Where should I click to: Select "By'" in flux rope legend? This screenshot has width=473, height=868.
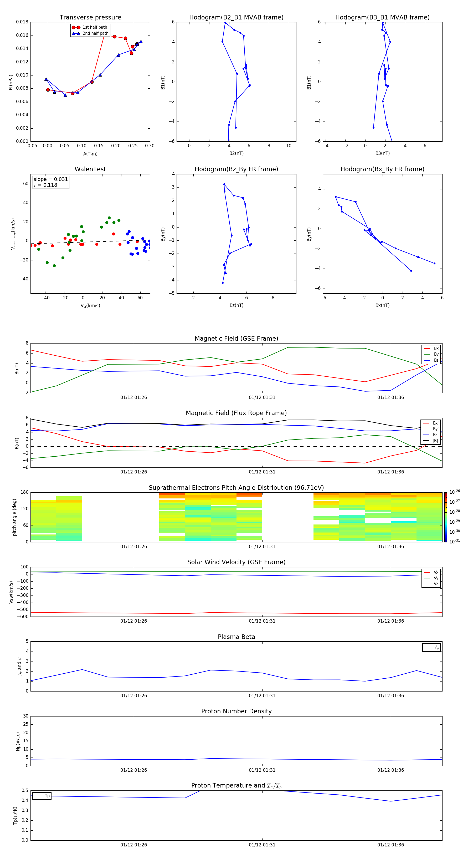click(431, 429)
